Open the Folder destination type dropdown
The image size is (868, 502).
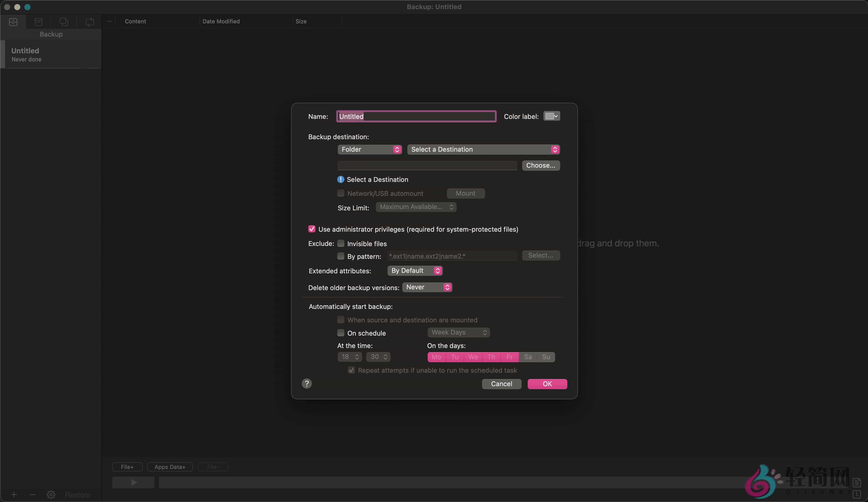point(369,150)
